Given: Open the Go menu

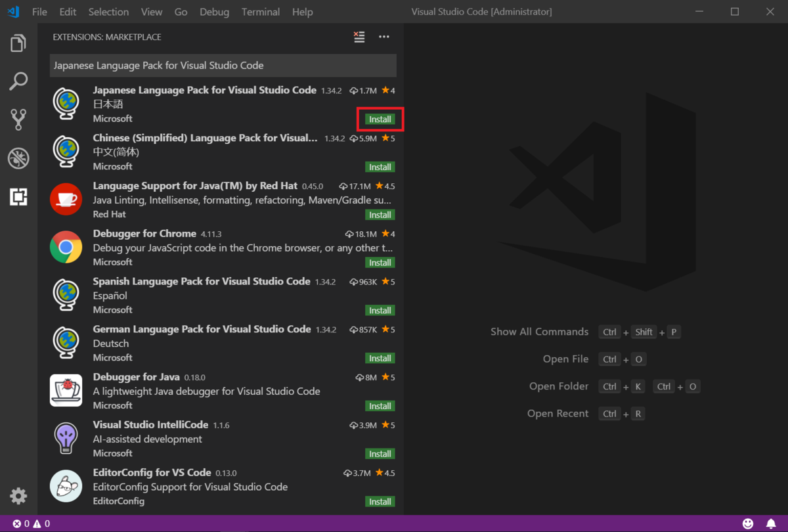Looking at the screenshot, I should coord(181,12).
